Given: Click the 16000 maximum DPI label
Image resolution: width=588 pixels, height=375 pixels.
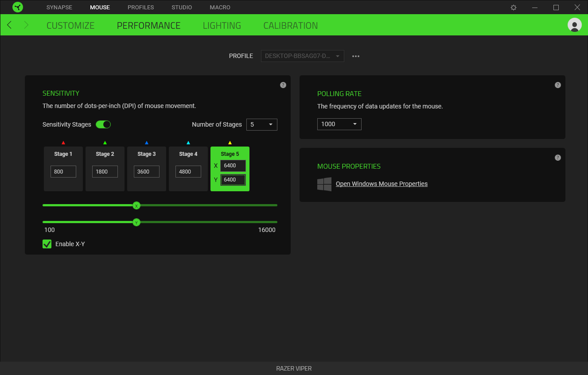Looking at the screenshot, I should (267, 230).
